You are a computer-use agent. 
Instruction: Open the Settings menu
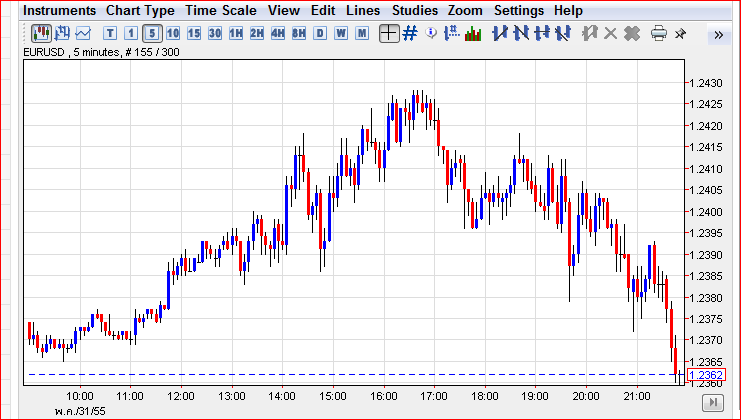click(x=519, y=10)
